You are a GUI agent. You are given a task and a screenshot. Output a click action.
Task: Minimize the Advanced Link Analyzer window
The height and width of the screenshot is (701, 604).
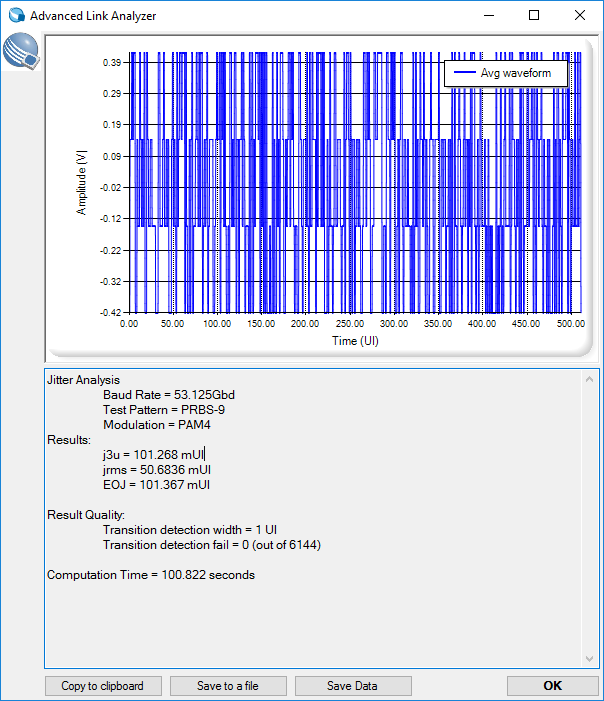click(488, 16)
